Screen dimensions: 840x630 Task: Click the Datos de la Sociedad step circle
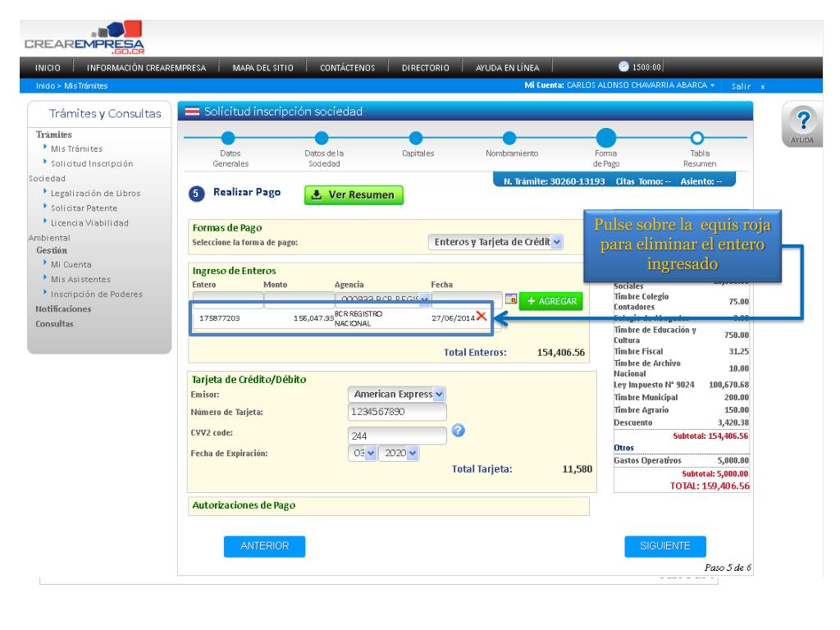tap(322, 138)
